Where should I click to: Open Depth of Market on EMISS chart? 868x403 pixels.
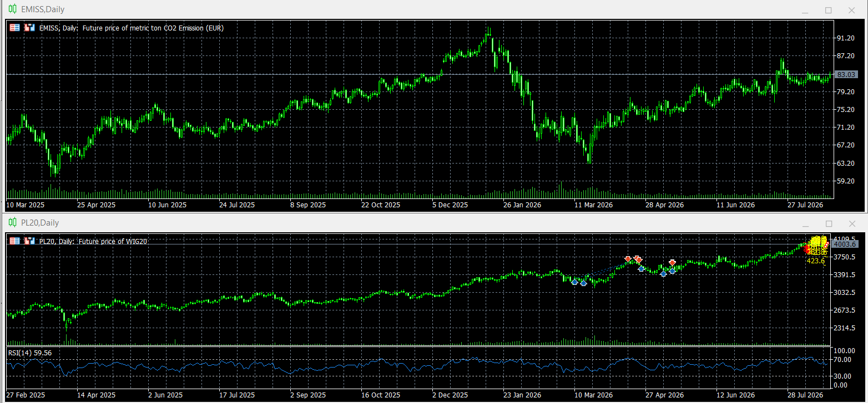pyautogui.click(x=29, y=28)
